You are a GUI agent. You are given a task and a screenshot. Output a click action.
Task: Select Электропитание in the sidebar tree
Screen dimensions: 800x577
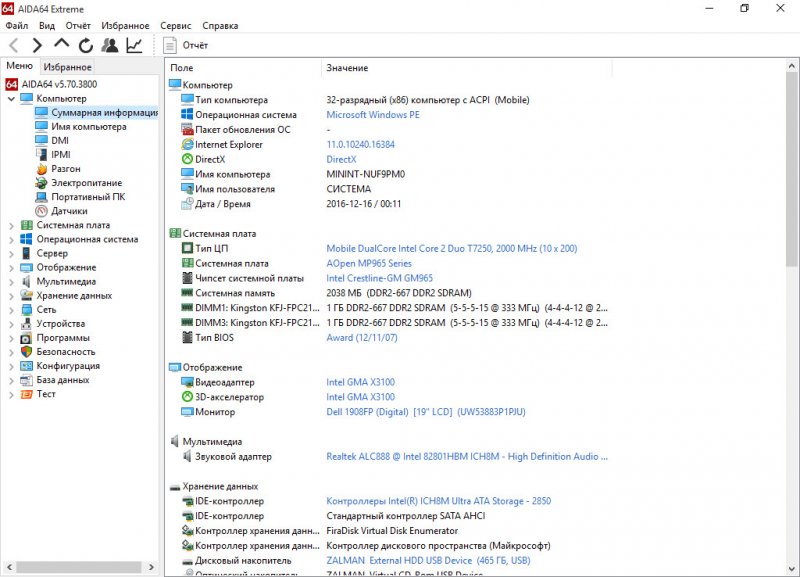coord(86,183)
